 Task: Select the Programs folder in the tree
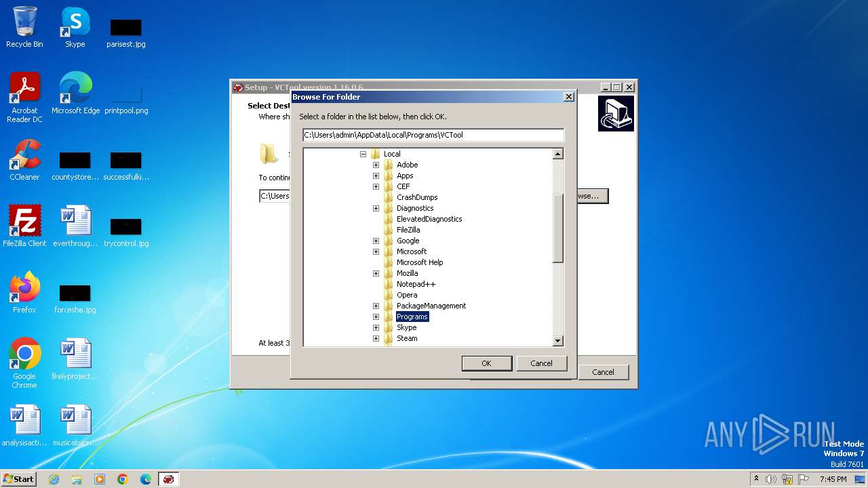[x=412, y=317]
